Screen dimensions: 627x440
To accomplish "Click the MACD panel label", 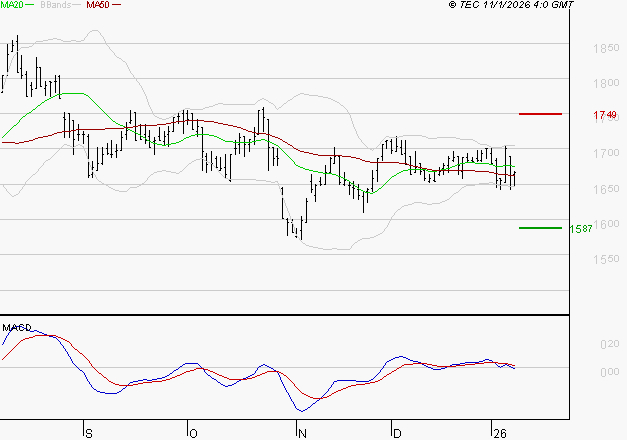I will click(x=17, y=328).
